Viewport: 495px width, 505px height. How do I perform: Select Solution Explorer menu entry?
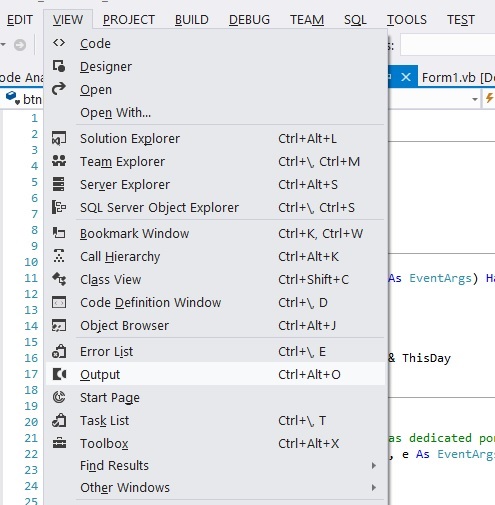(x=216, y=138)
